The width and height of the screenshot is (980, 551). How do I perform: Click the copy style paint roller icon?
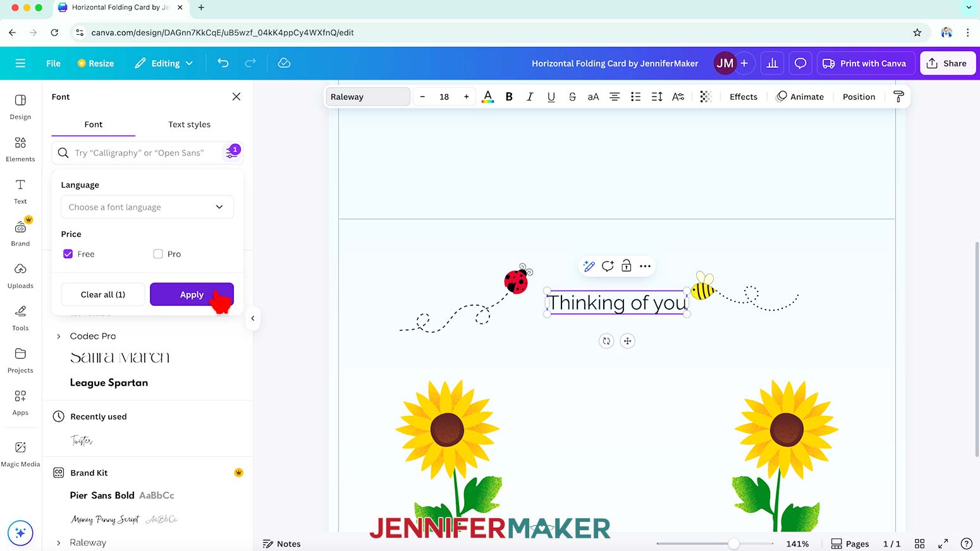pyautogui.click(x=898, y=97)
